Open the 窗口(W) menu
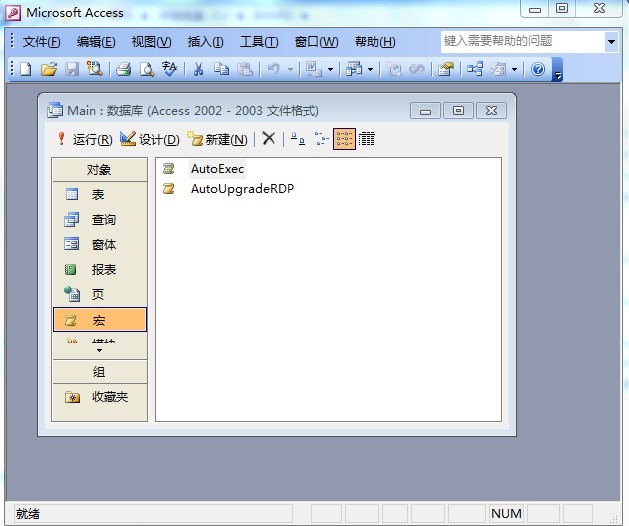The height and width of the screenshot is (526, 629). [x=316, y=42]
